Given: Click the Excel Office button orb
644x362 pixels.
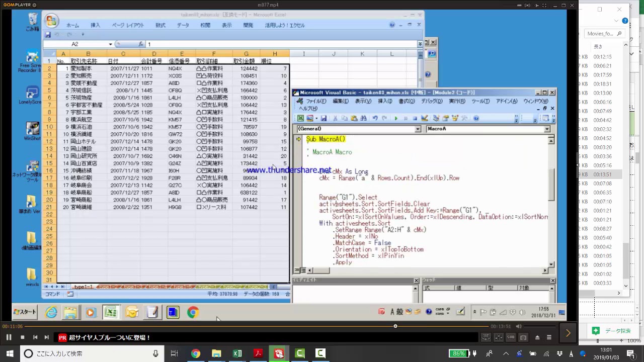Looking at the screenshot, I should coord(51,21).
